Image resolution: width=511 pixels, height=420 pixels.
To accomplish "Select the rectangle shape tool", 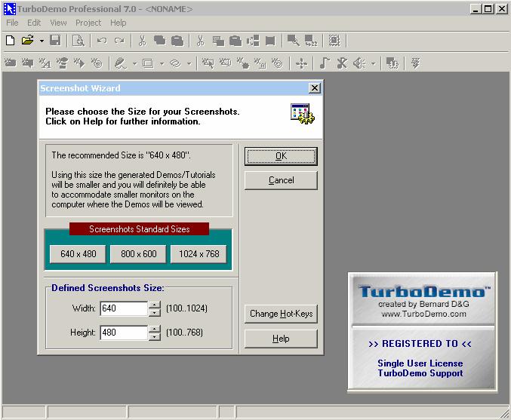I will [148, 63].
